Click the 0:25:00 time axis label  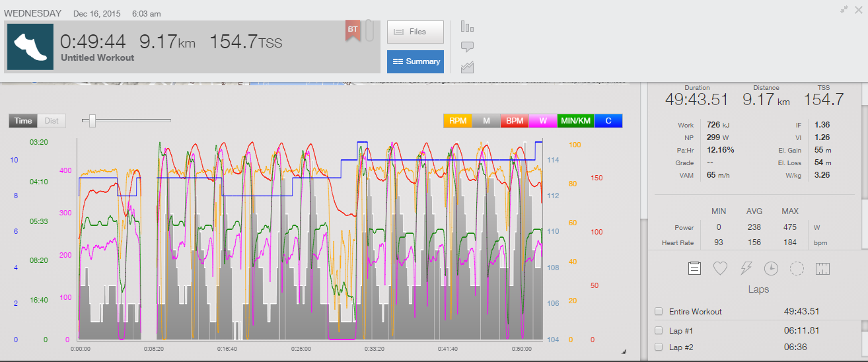(x=301, y=349)
